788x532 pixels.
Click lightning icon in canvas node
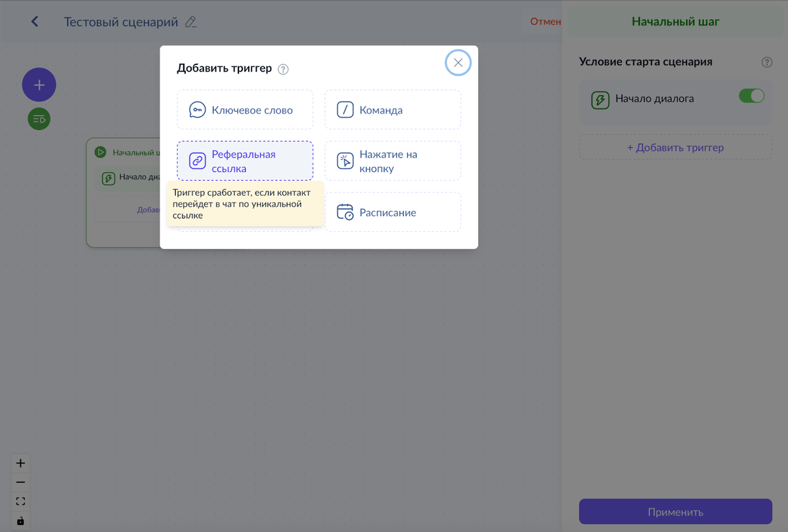pyautogui.click(x=108, y=178)
